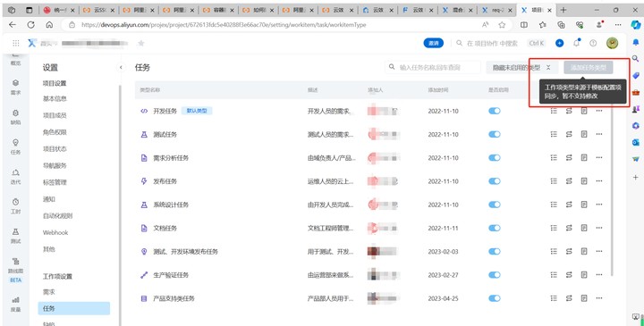Open 项目成员 in the settings menu

tap(55, 115)
